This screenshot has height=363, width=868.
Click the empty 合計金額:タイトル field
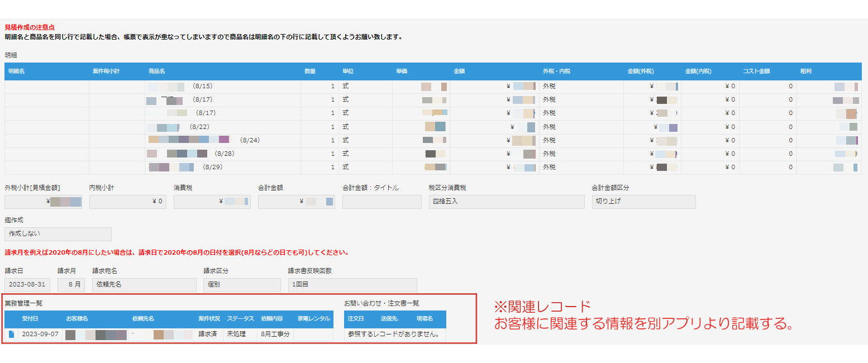tap(382, 202)
